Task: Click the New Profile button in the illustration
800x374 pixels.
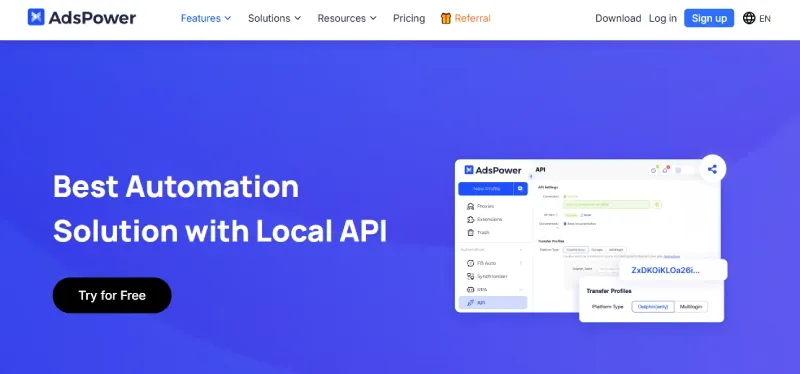Action: [487, 189]
